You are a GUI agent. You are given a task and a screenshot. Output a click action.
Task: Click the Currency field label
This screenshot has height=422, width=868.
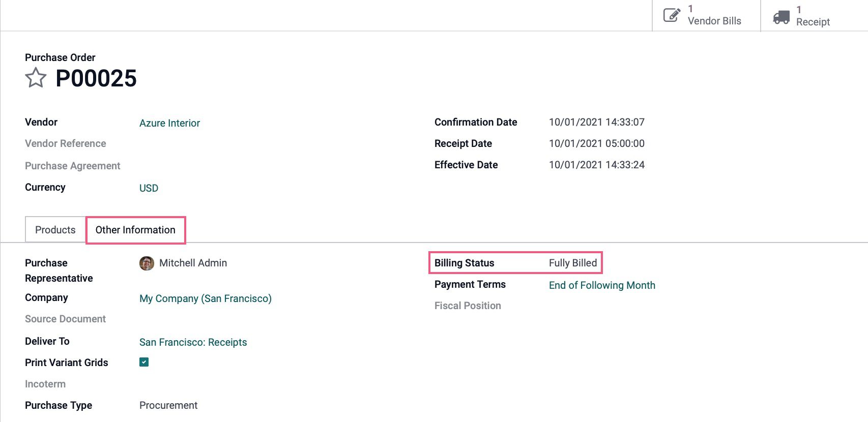[x=45, y=187]
